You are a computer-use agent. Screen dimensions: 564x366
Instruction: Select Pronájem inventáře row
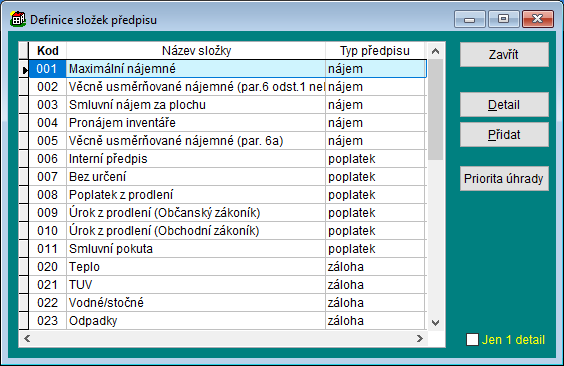point(227,123)
